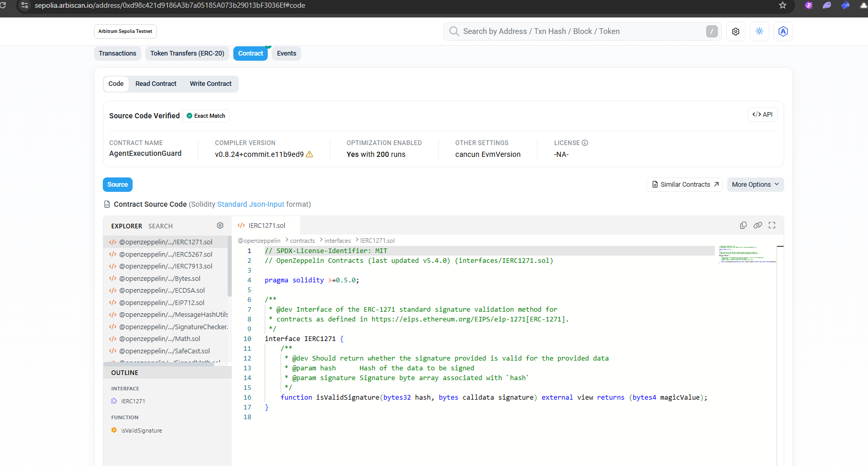Viewport: 868px width, 466px height.
Task: Click the IERC1271.sol breadcrumb segment
Action: click(x=377, y=241)
